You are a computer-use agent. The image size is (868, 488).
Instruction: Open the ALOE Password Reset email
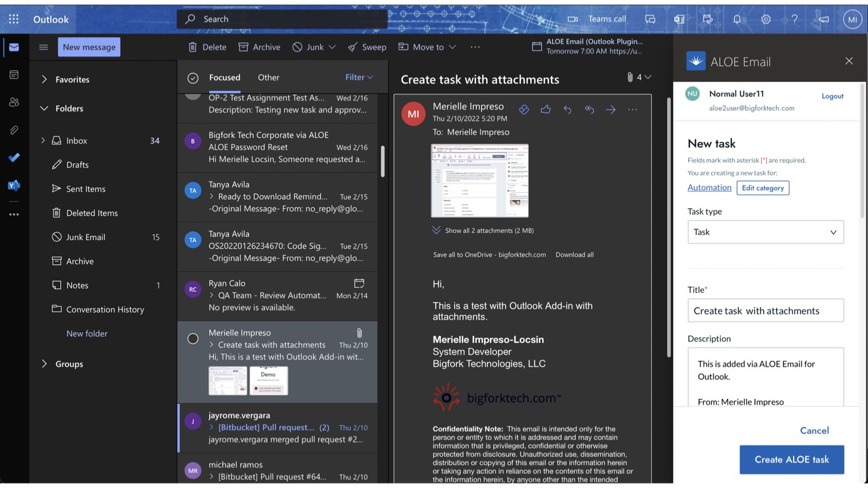point(278,147)
